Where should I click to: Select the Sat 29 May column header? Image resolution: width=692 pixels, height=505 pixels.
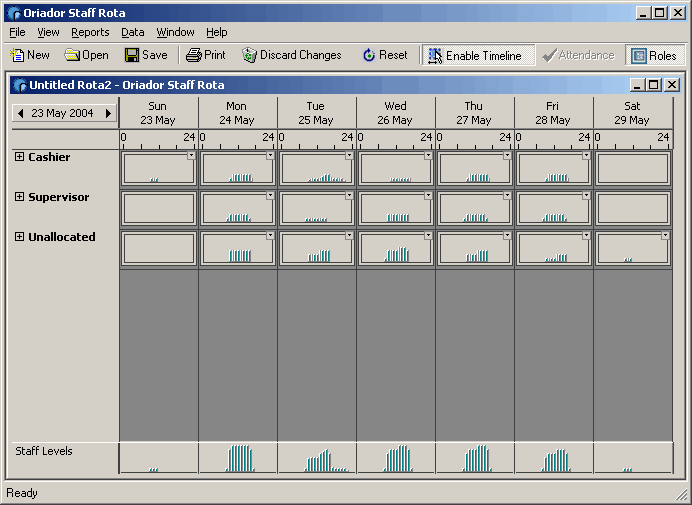[x=632, y=113]
